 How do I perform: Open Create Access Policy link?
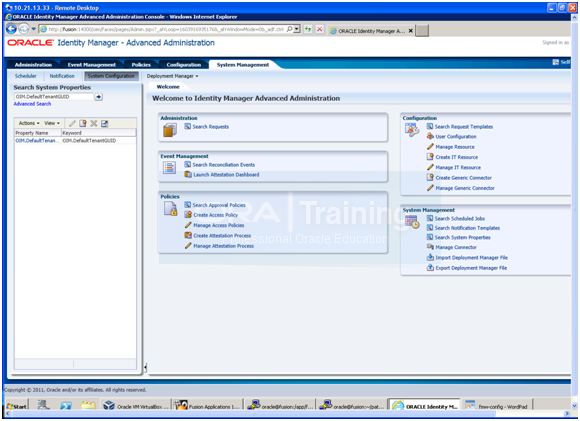pos(215,215)
